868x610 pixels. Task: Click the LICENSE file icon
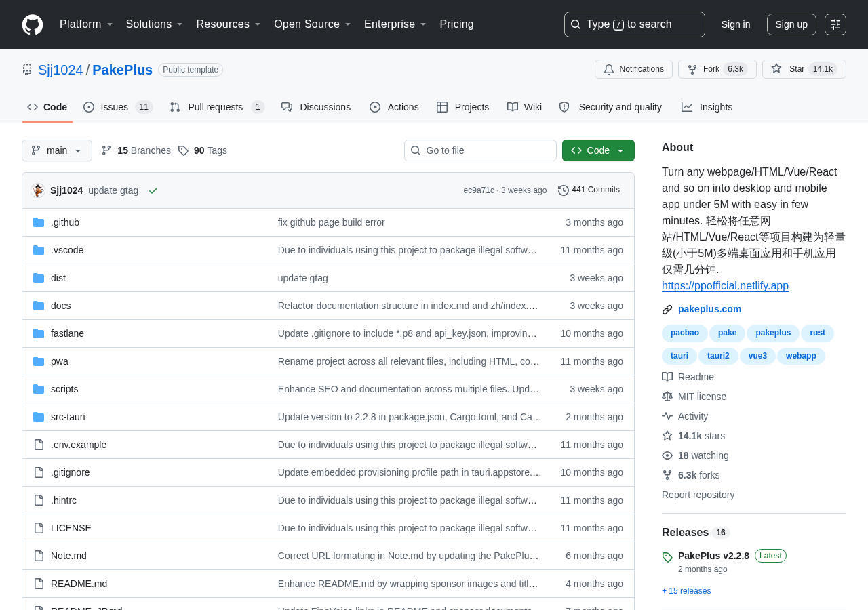39,528
